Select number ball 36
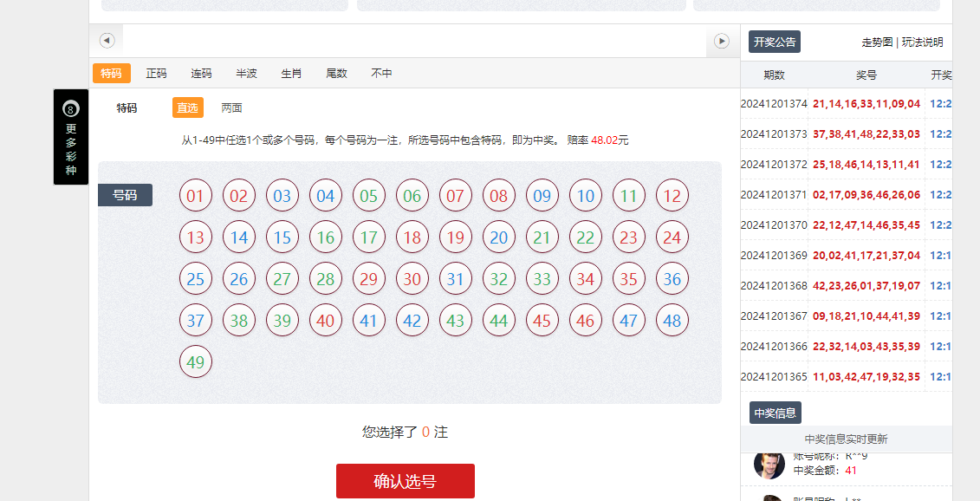Image resolution: width=980 pixels, height=501 pixels. point(672,278)
